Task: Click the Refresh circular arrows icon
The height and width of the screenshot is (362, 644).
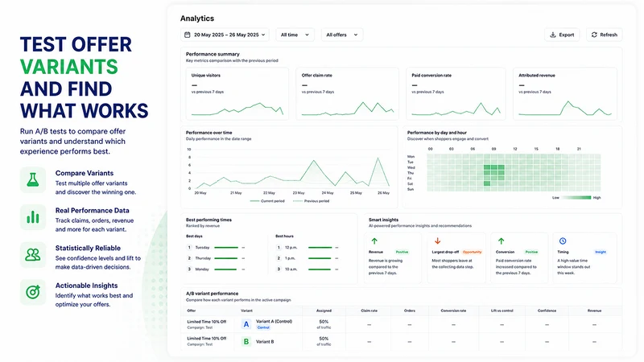Action: click(x=594, y=35)
